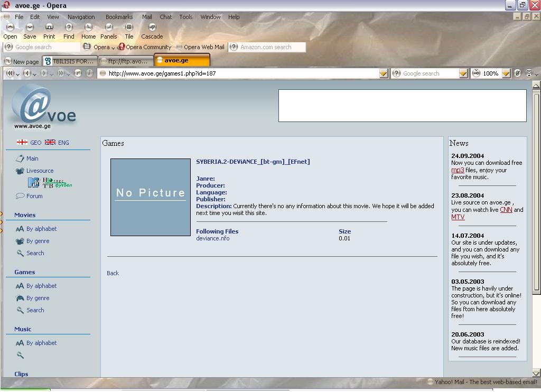The image size is (541, 392).
Task: Click the UK flag icon
Action: point(50,142)
